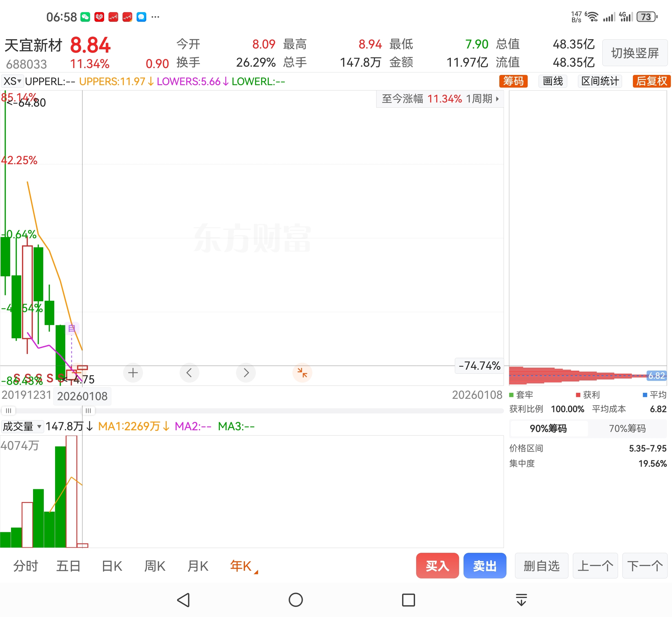Expand the 至今涨幅 1周期 selector
672x617 pixels.
[x=440, y=99]
